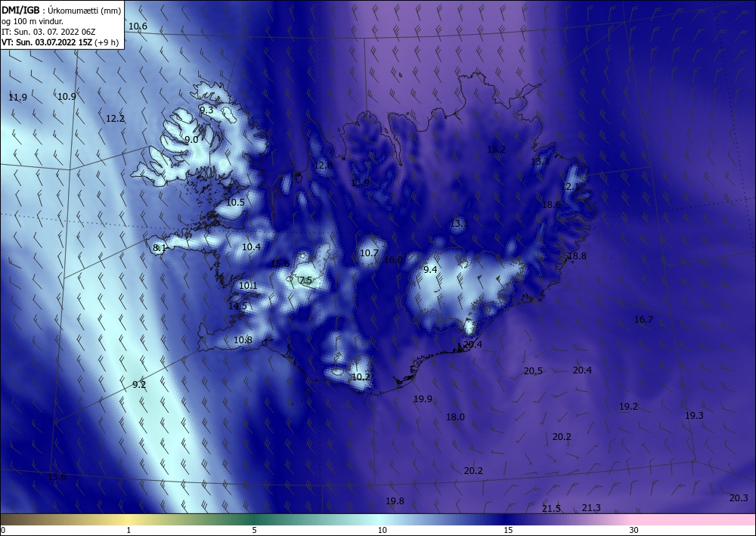Click the value 7.5 on the map
756x536 pixels.
[x=305, y=280]
